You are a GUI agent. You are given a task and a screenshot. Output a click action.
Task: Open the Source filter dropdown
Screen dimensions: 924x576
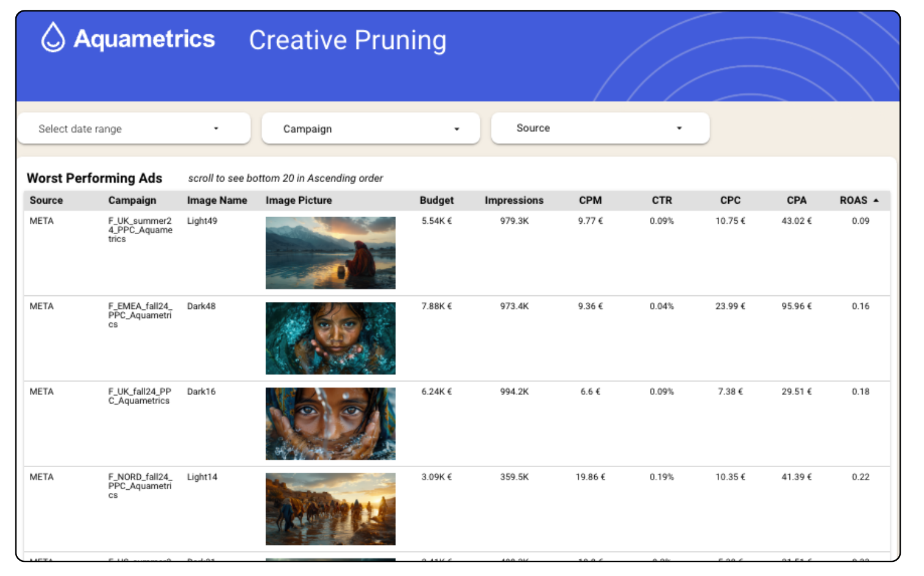[600, 128]
